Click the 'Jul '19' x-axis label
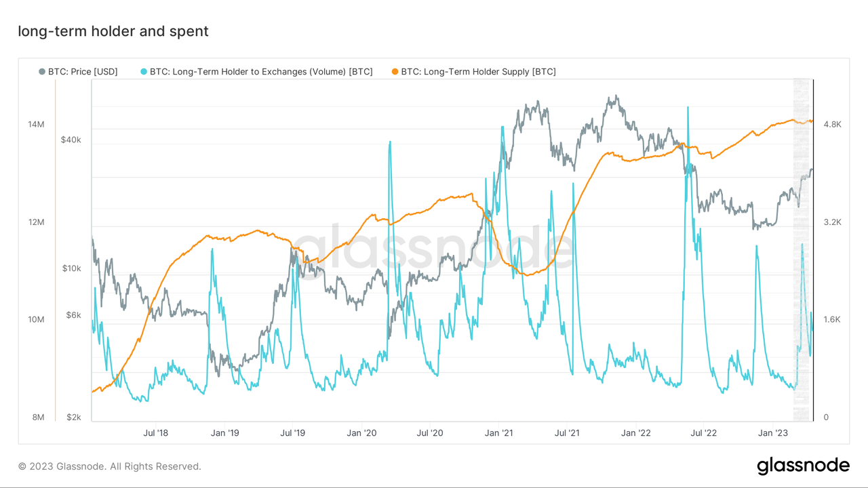868x488 pixels. (293, 432)
